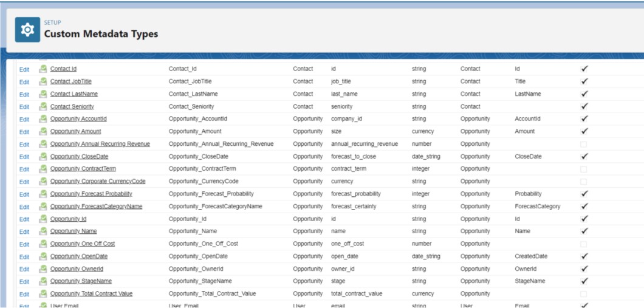Select the forecast_certainty field value
This screenshot has height=308, width=644.
[x=353, y=206]
